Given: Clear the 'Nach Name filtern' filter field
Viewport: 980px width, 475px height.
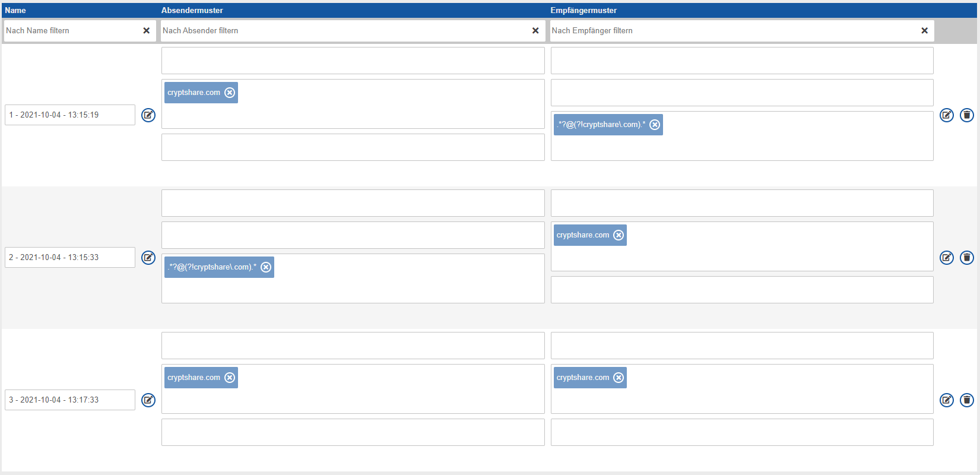Looking at the screenshot, I should pyautogui.click(x=147, y=31).
